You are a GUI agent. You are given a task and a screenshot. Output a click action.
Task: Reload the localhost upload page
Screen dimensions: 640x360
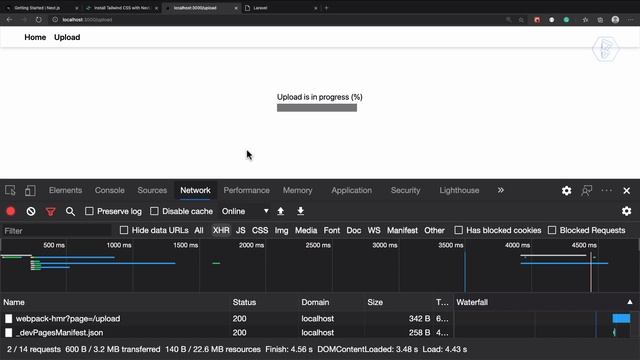(38, 20)
